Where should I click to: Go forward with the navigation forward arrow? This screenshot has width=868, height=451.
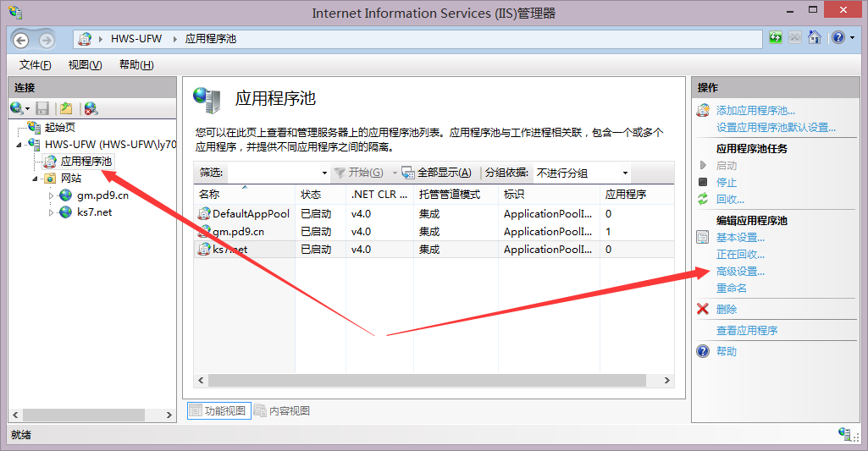point(47,40)
